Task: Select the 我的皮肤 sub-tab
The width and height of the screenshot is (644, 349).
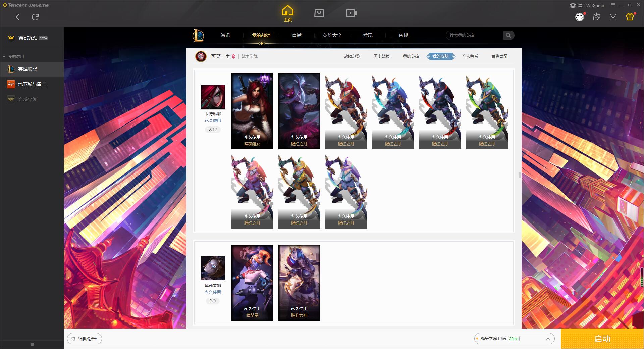Action: [441, 56]
